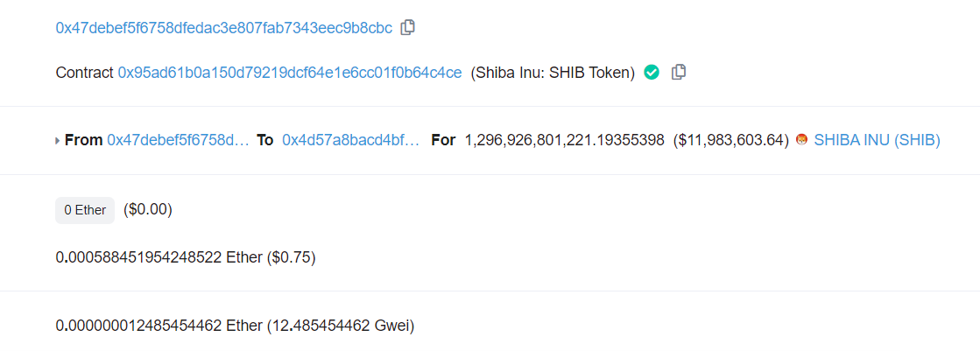Screen dimensions: 980x351
Task: Open the SHIBA INU (SHIB) token page
Action: click(877, 141)
